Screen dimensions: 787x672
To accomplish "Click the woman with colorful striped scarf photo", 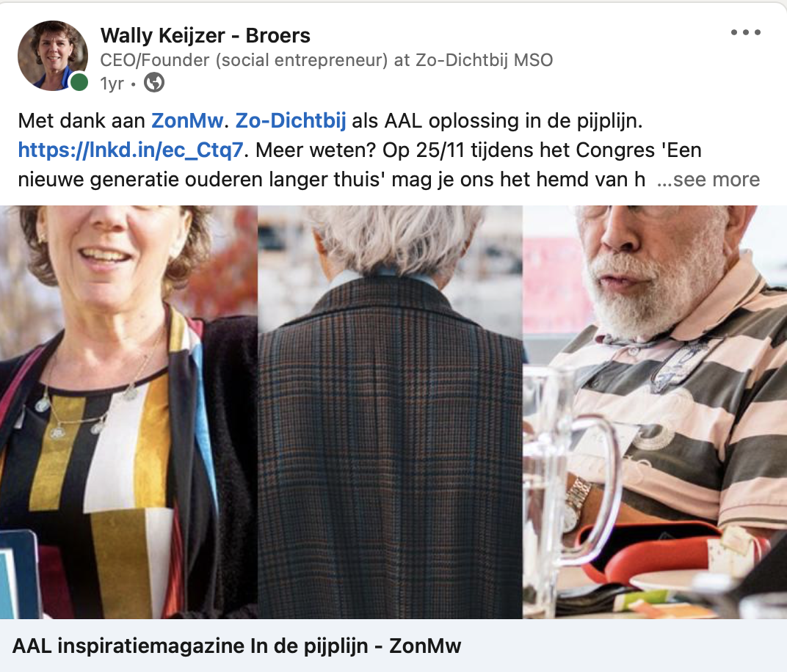I will [x=128, y=412].
